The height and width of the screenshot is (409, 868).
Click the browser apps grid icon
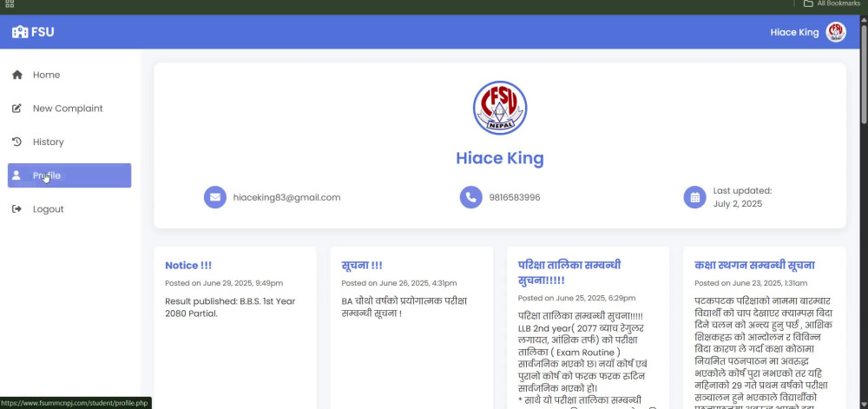(x=10, y=3)
